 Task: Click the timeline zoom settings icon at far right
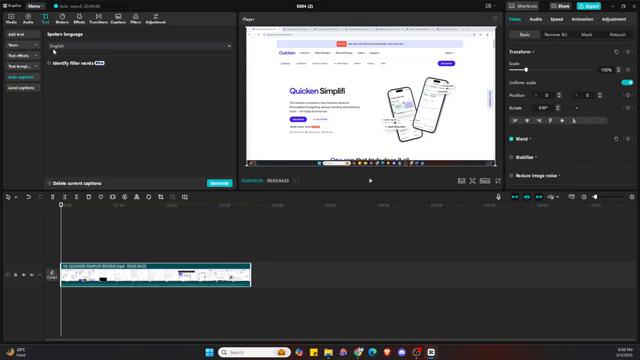point(632,197)
